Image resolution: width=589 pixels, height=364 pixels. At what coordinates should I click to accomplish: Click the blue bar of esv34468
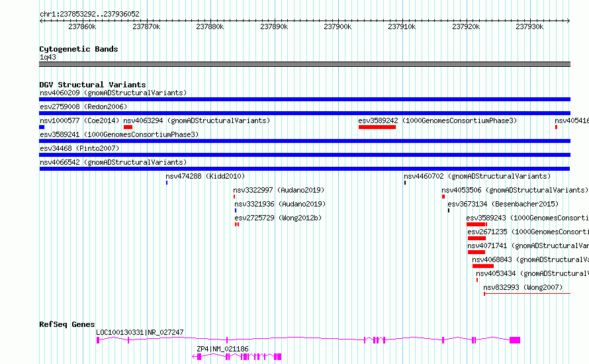tap(304, 155)
